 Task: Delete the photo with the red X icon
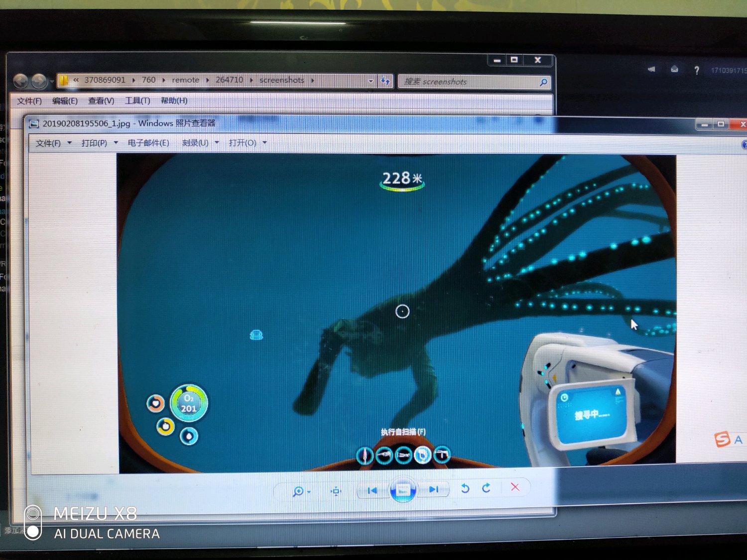coord(515,487)
